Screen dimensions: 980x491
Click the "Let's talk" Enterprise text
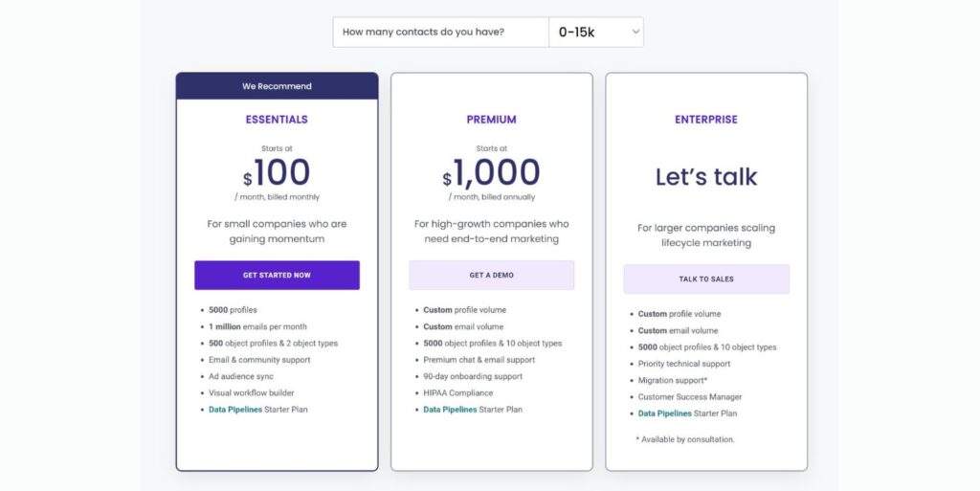[705, 177]
